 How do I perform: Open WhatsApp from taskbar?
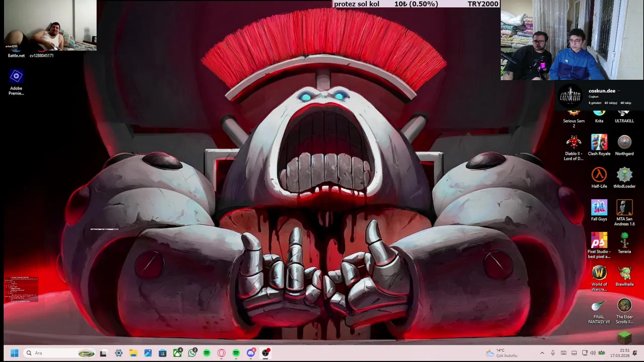pyautogui.click(x=192, y=353)
